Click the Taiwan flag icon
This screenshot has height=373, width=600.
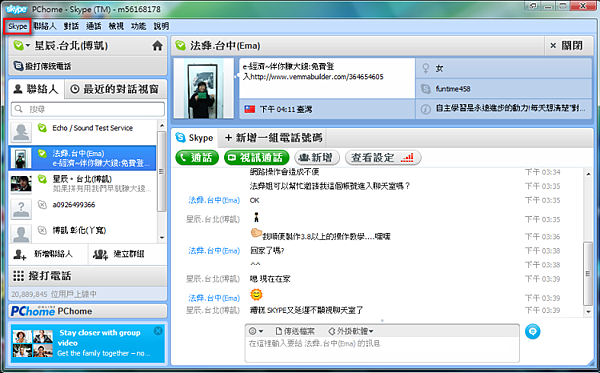tap(250, 109)
